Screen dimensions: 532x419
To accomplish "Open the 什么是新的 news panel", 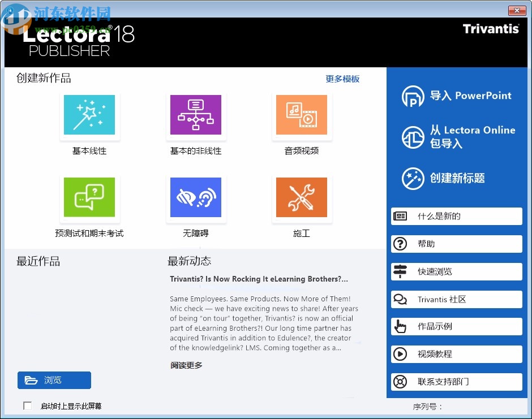I will tap(456, 216).
